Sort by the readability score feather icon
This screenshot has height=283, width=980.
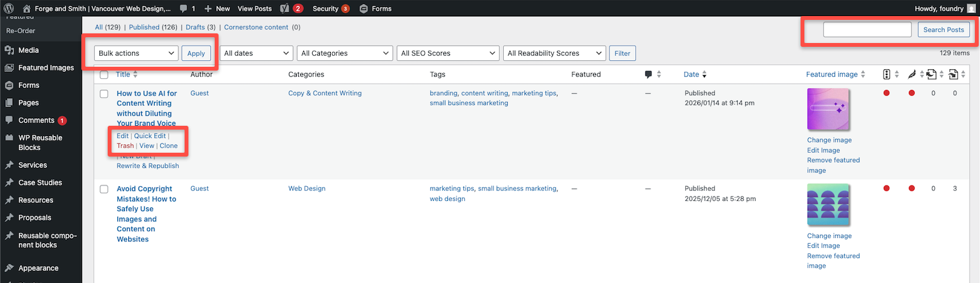point(911,74)
